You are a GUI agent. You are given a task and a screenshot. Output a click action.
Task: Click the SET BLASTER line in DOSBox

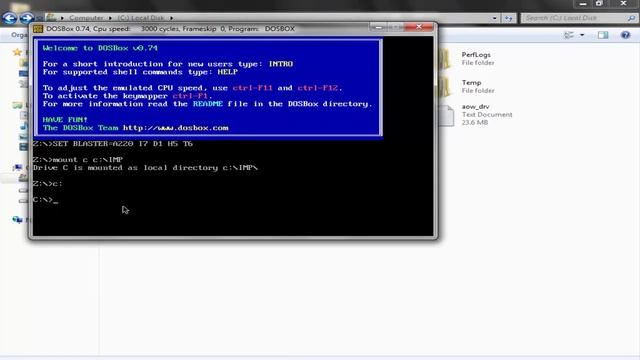(x=113, y=144)
